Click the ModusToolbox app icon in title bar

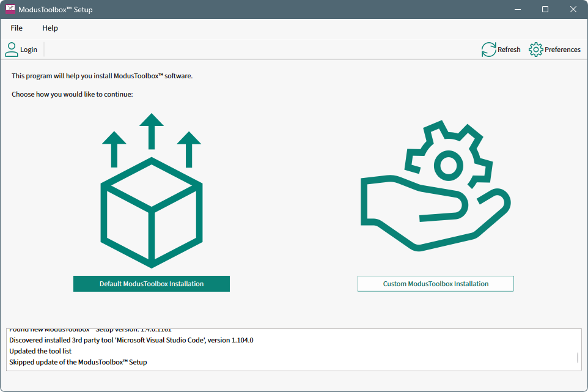click(x=10, y=10)
